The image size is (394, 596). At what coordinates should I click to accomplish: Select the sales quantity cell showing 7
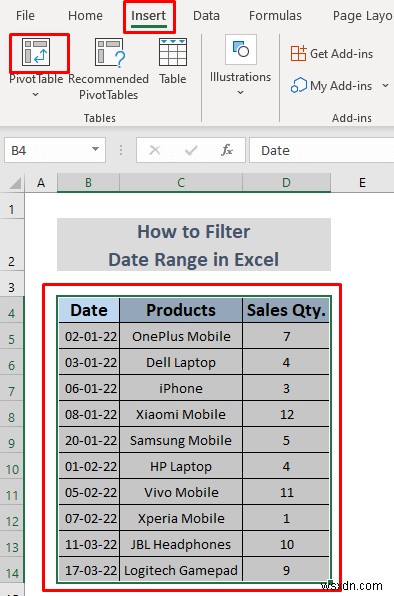(x=286, y=336)
